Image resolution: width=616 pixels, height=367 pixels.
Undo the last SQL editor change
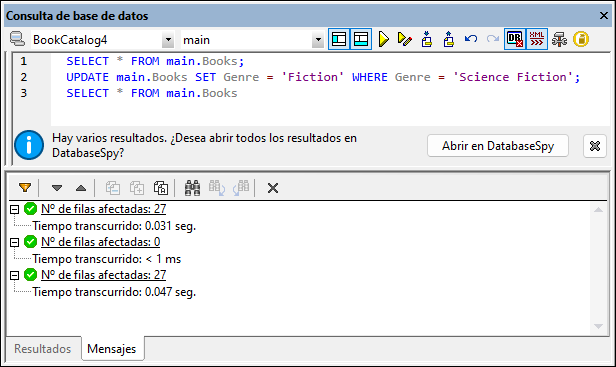[x=471, y=39]
